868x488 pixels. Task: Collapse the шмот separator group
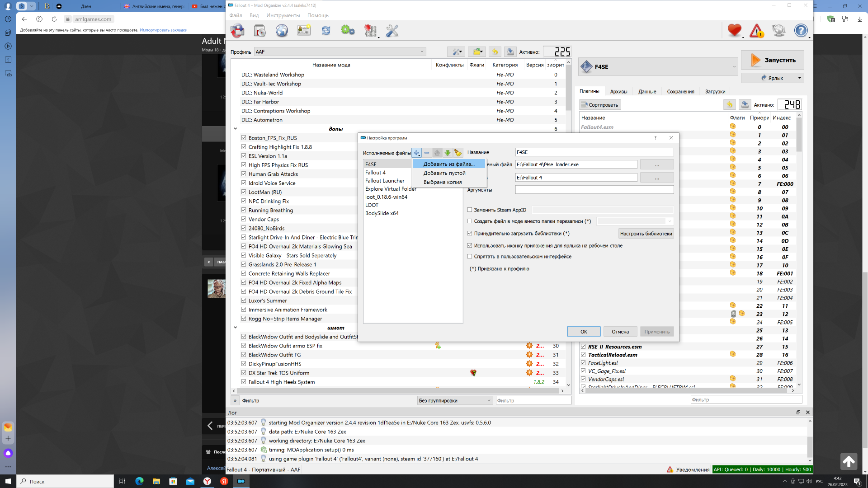pyautogui.click(x=236, y=328)
